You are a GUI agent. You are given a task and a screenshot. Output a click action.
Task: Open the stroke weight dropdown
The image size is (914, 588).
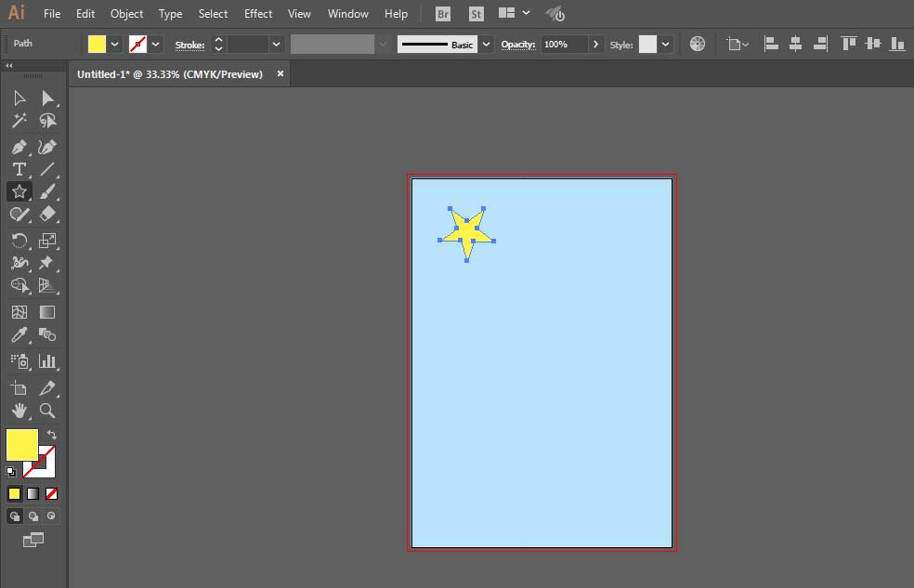click(276, 44)
